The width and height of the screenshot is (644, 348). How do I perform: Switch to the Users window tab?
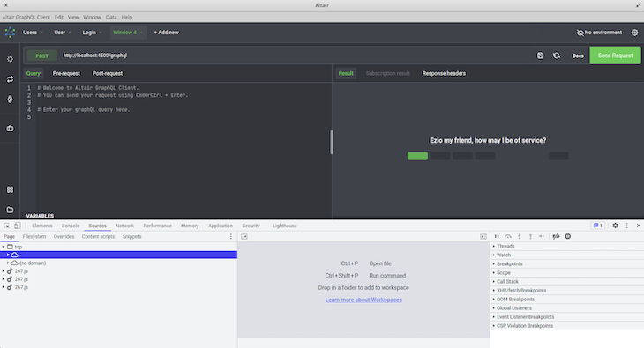coord(30,33)
